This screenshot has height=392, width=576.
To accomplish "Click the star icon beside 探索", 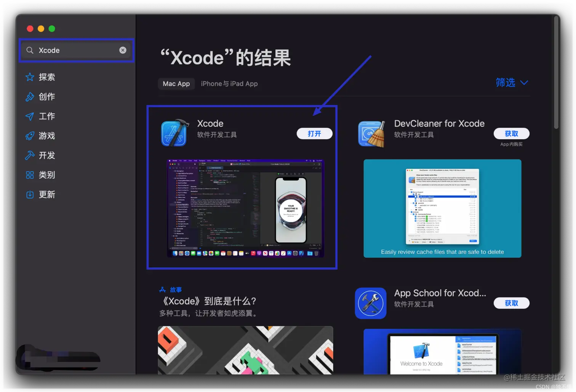I will (x=30, y=77).
